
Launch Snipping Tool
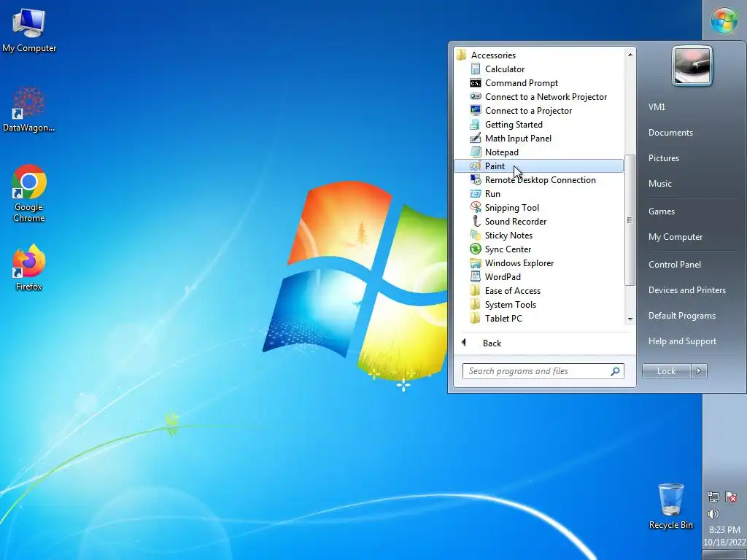pyautogui.click(x=538, y=207)
